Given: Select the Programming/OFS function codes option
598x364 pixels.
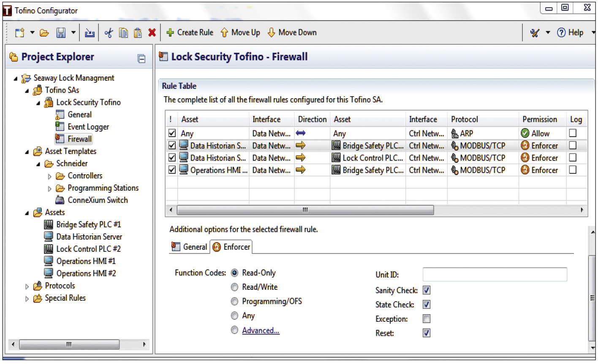Looking at the screenshot, I should [x=234, y=302].
